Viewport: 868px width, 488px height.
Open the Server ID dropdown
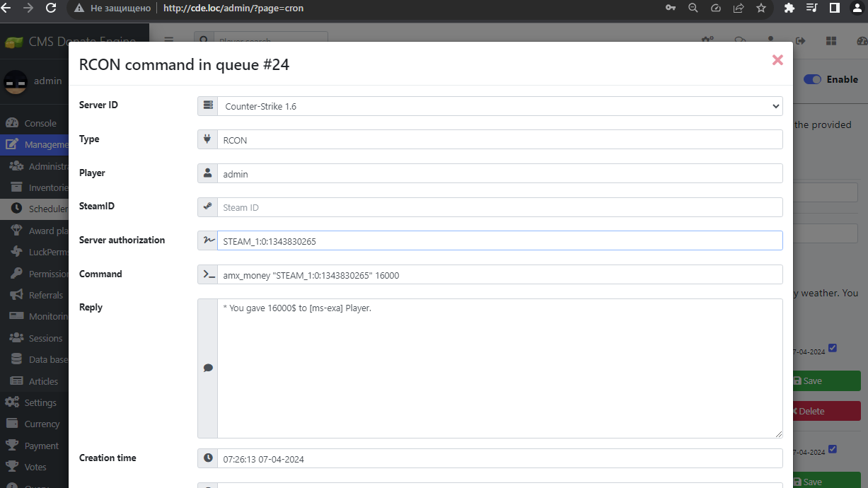(499, 106)
